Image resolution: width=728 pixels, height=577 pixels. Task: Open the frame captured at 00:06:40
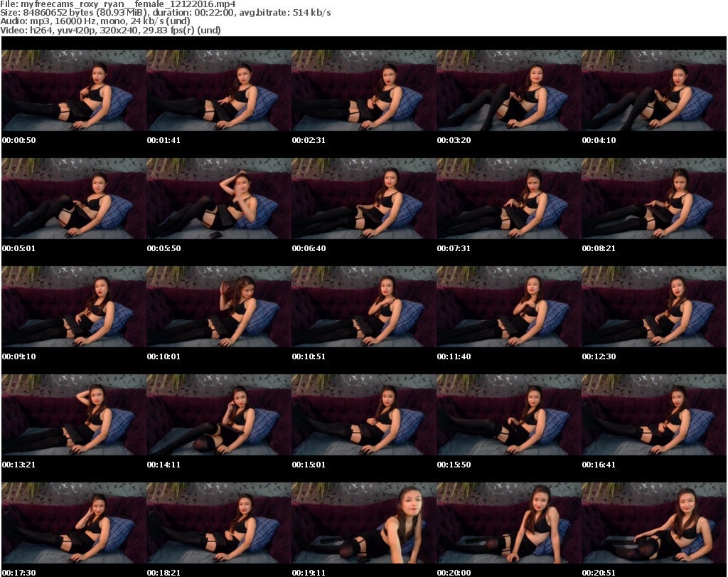point(364,198)
